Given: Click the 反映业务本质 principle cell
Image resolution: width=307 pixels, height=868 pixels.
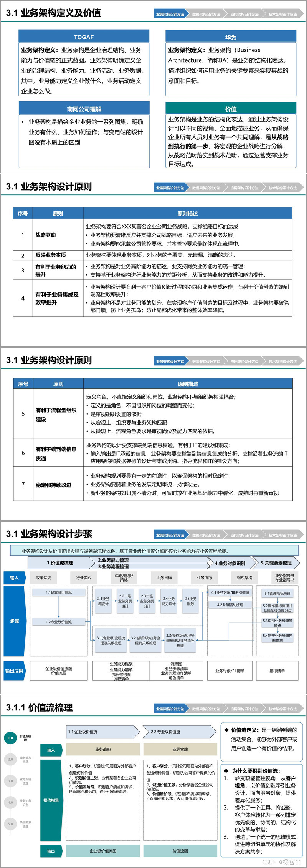Looking at the screenshot, I should pos(58,255).
